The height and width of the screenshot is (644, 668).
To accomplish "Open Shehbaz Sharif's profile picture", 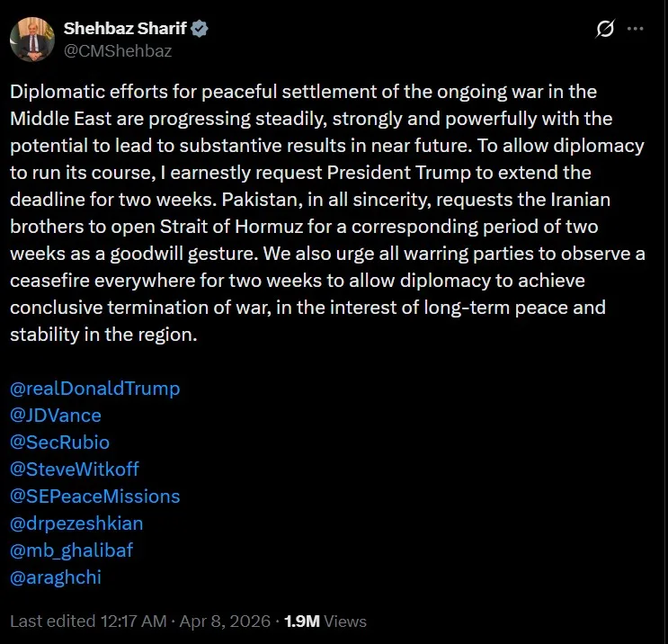I will (x=31, y=39).
